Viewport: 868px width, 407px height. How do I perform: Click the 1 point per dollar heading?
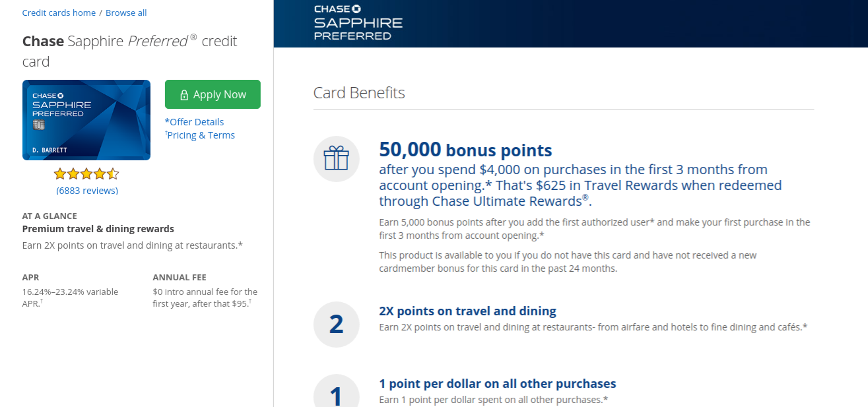pos(497,383)
